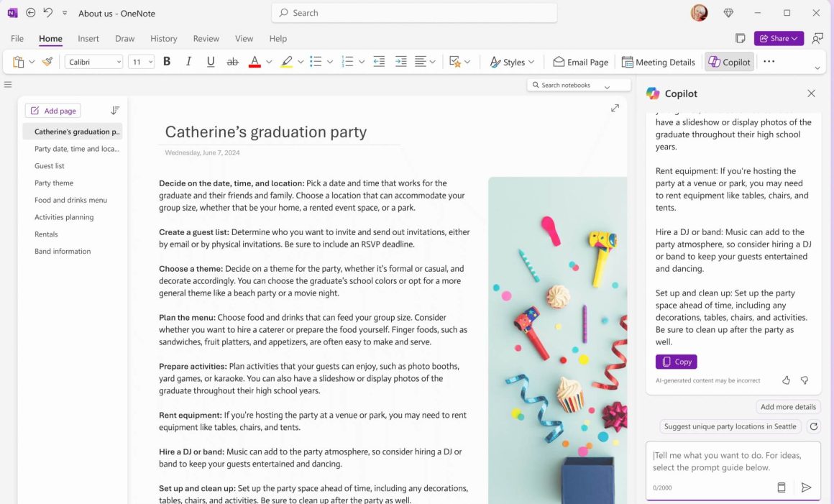Click the Copy button in Copilot
Screen dimensions: 834x504
(x=676, y=362)
